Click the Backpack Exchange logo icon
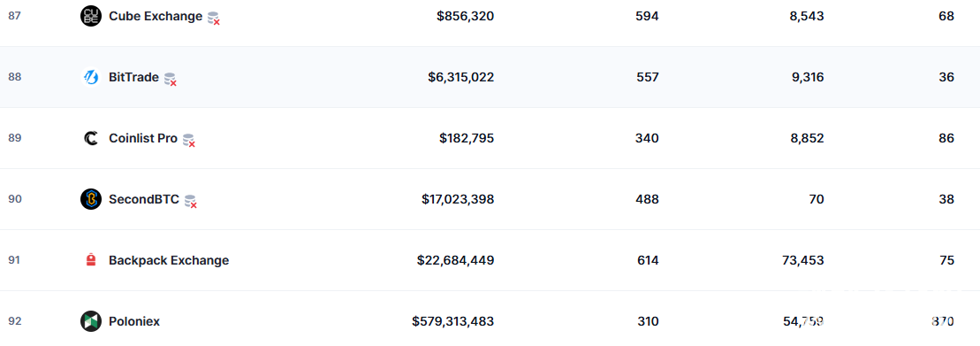Screen dimensions: 980x346 [91, 260]
